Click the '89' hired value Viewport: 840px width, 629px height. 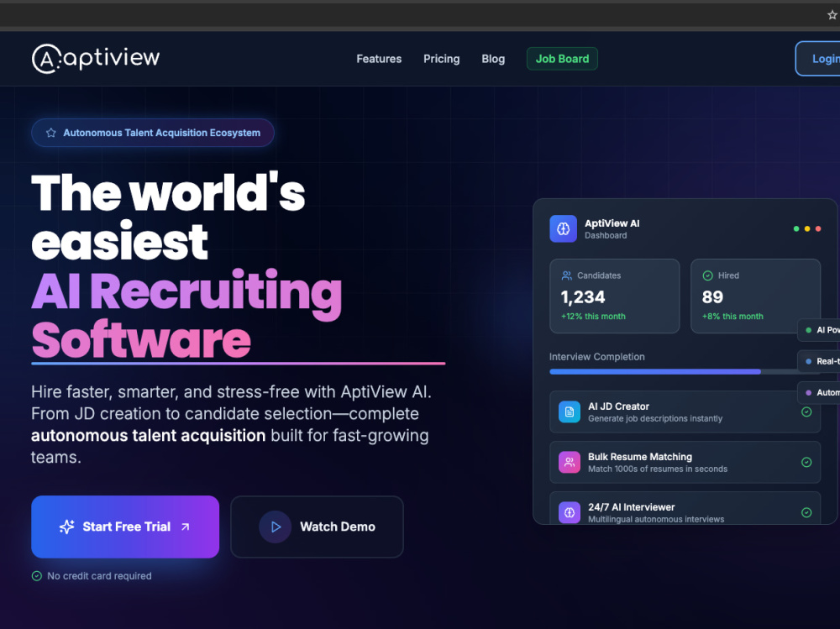coord(712,296)
